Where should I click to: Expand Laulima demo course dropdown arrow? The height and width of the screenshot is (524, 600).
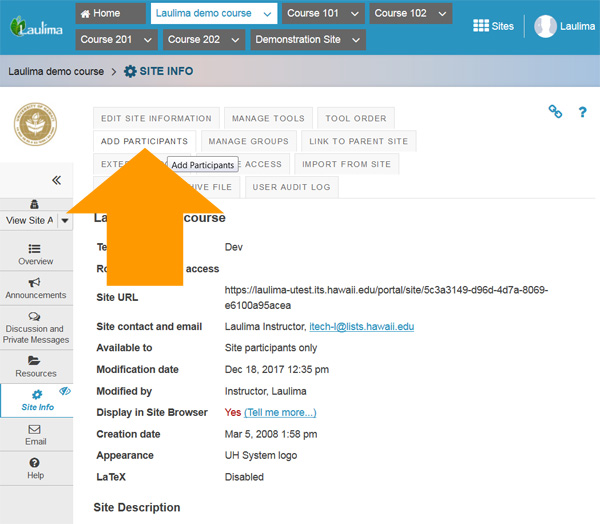coord(267,14)
